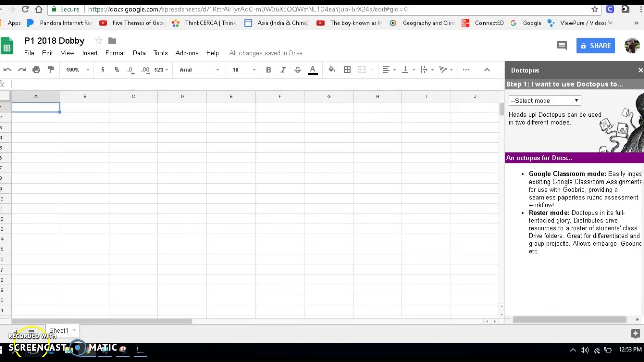Go to browser home page

tap(39, 9)
